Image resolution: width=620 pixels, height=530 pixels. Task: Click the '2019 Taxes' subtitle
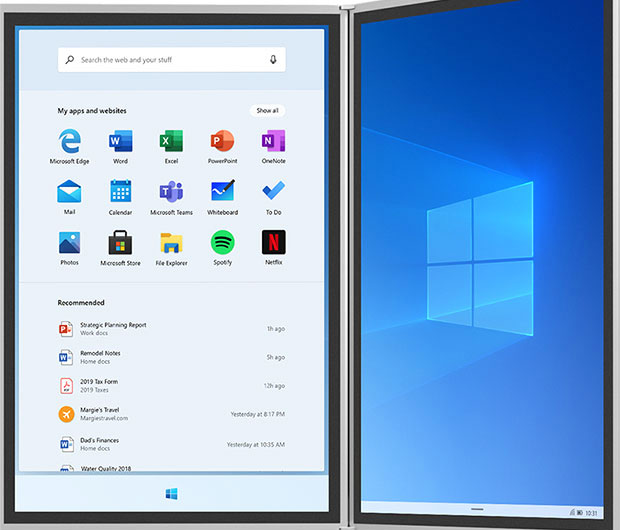[94, 390]
